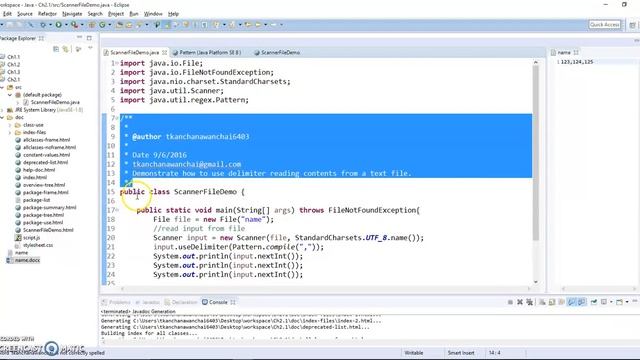Click the Debug bug icon in toolbar
This screenshot has width=640, height=360.
[42, 25]
